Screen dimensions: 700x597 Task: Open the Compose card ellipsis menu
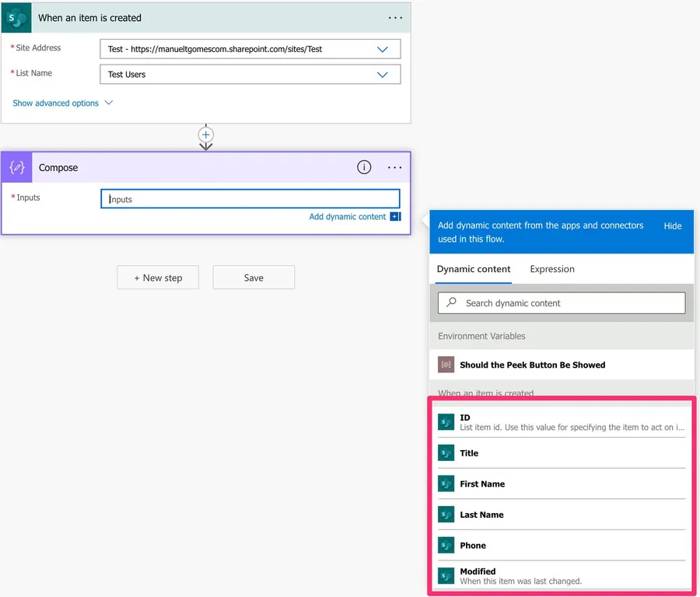(x=395, y=167)
